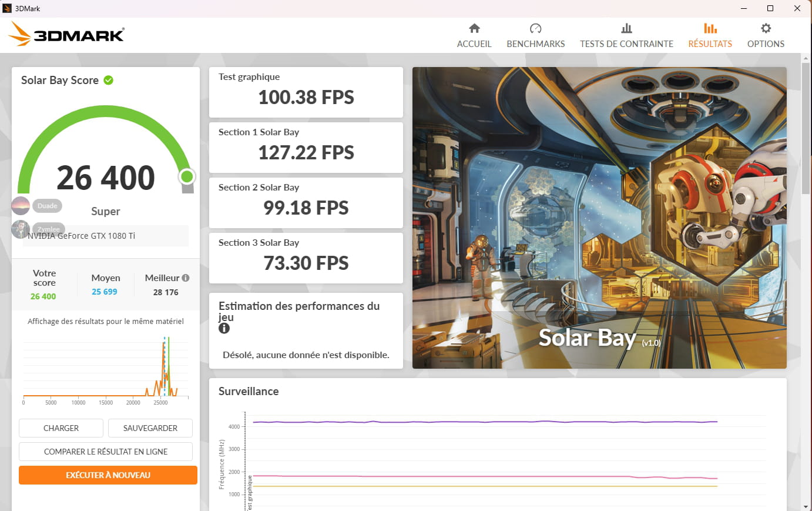Image resolution: width=812 pixels, height=511 pixels.
Task: Click the Solar Bay Score heading
Action: 60,80
